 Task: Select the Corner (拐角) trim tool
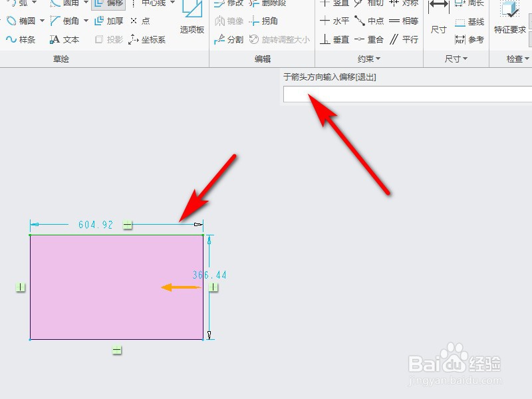pos(263,21)
